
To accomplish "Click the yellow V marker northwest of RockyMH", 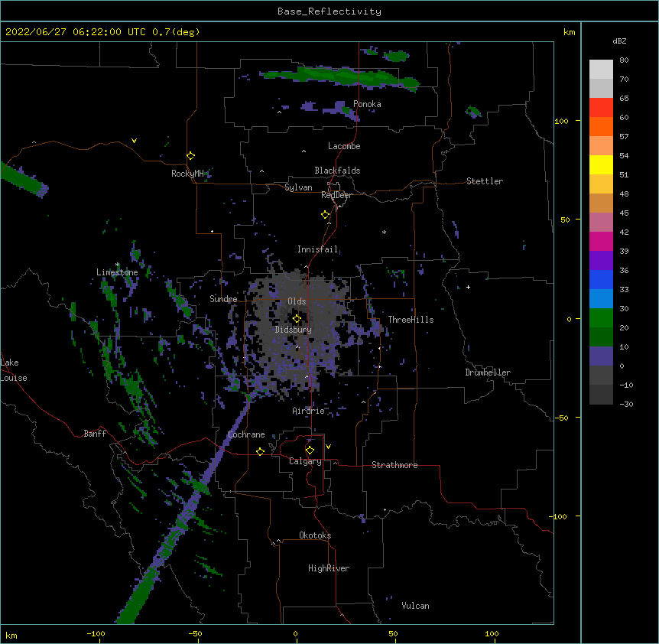I will (x=134, y=141).
